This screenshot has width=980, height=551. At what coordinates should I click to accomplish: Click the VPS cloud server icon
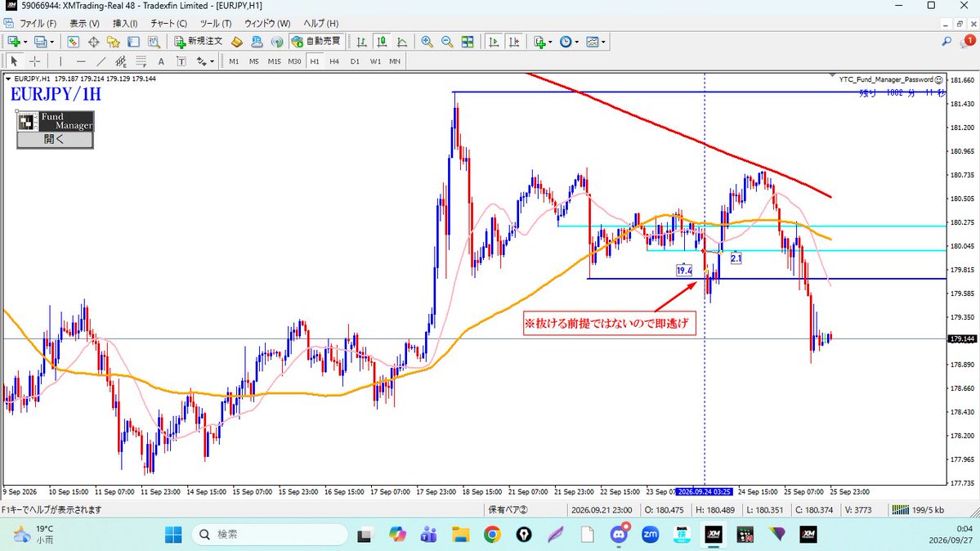(x=257, y=42)
